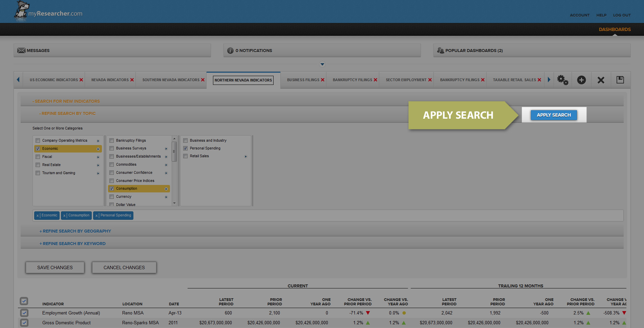The height and width of the screenshot is (328, 644).
Task: Collapse the Refine Search by Topic section
Action: 67,114
